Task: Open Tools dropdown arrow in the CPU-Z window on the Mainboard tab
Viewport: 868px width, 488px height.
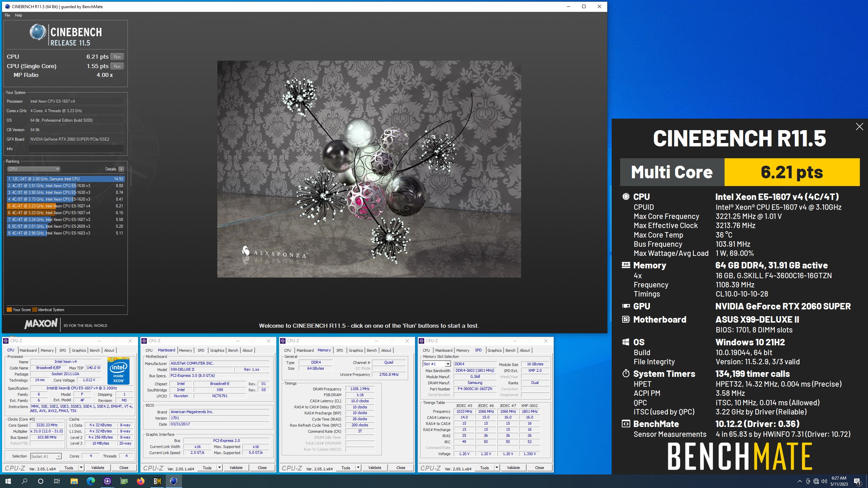Action: click(x=219, y=468)
